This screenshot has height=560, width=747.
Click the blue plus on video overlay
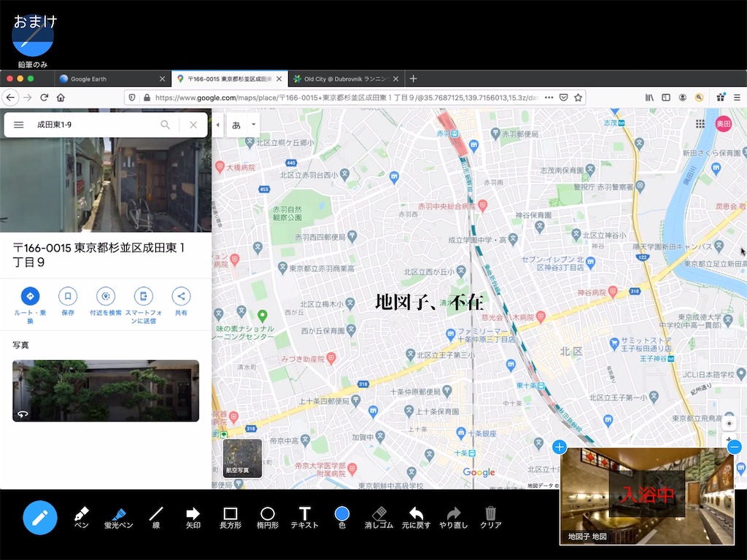coord(560,447)
